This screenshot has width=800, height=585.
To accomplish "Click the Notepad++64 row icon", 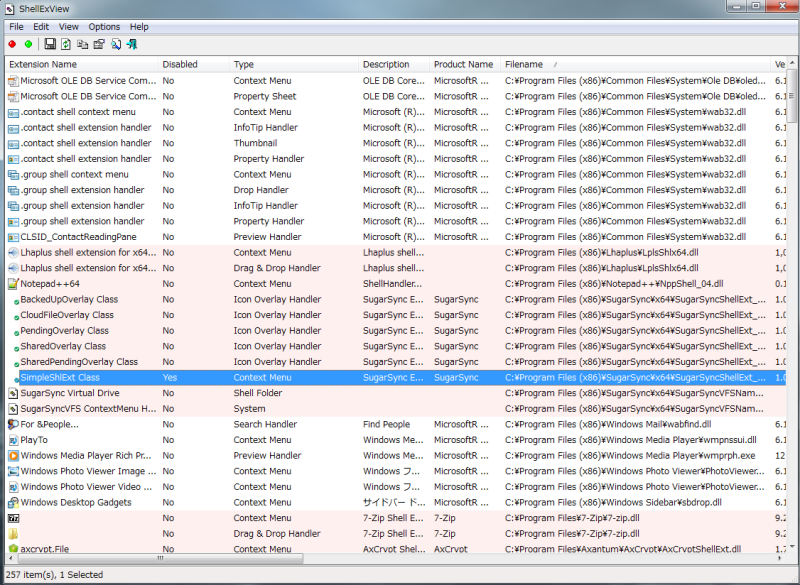I will point(13,284).
